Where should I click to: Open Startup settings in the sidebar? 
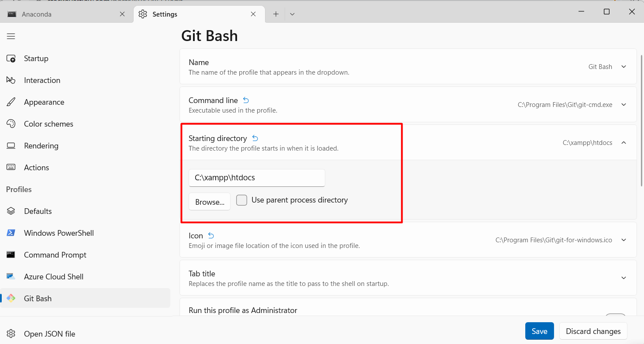[36, 58]
